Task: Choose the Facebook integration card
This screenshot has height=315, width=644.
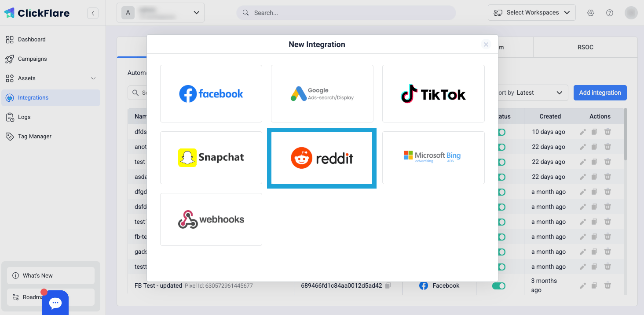Action: click(211, 94)
